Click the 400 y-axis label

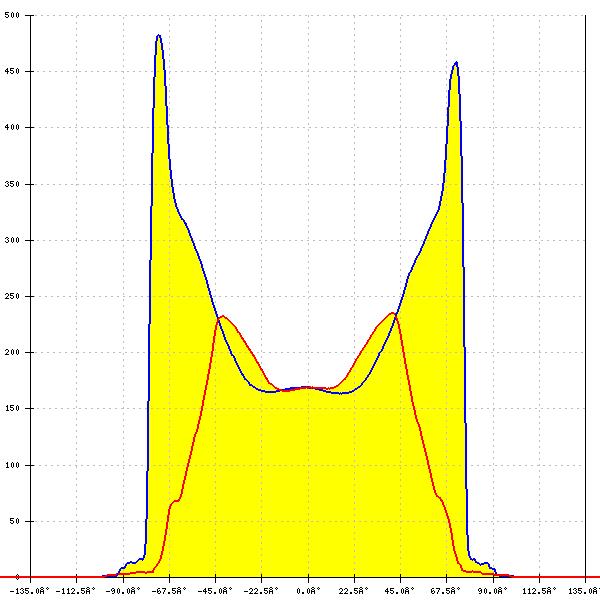(x=12, y=128)
